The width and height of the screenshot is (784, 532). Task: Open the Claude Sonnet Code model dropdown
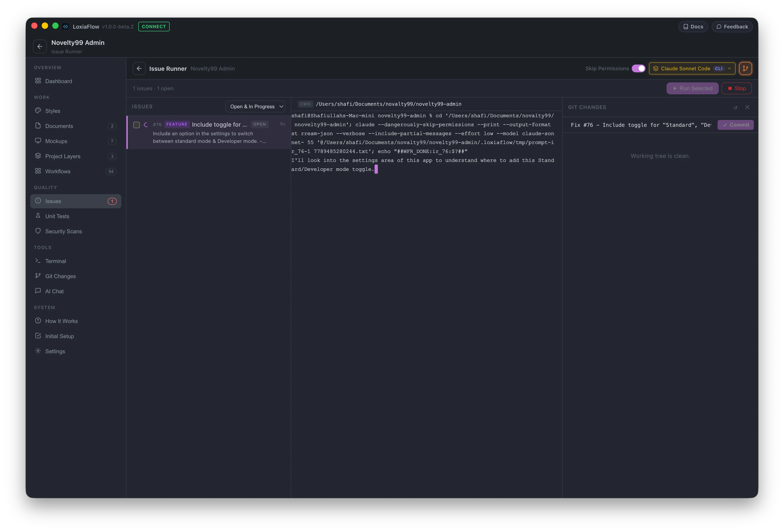pos(692,68)
